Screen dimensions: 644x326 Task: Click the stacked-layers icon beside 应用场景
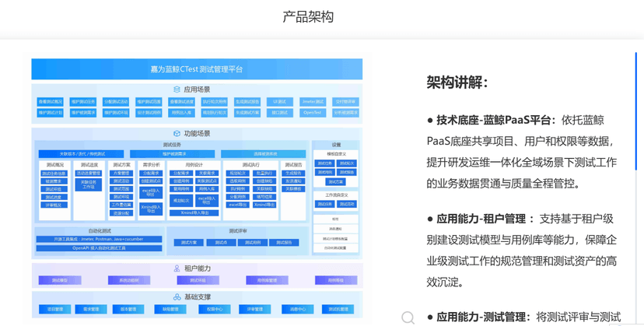point(177,89)
